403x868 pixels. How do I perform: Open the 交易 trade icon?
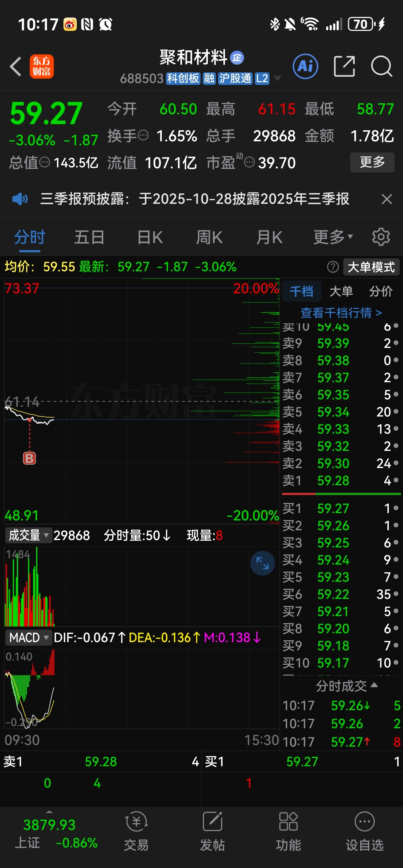[136, 831]
